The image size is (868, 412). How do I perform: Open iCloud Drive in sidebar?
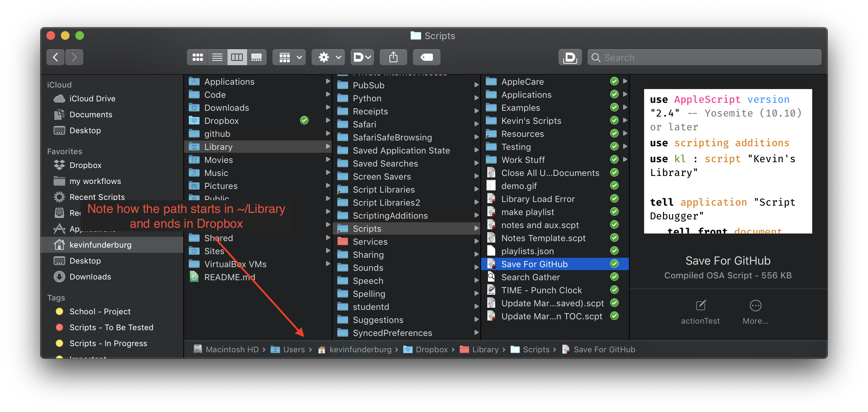(92, 98)
